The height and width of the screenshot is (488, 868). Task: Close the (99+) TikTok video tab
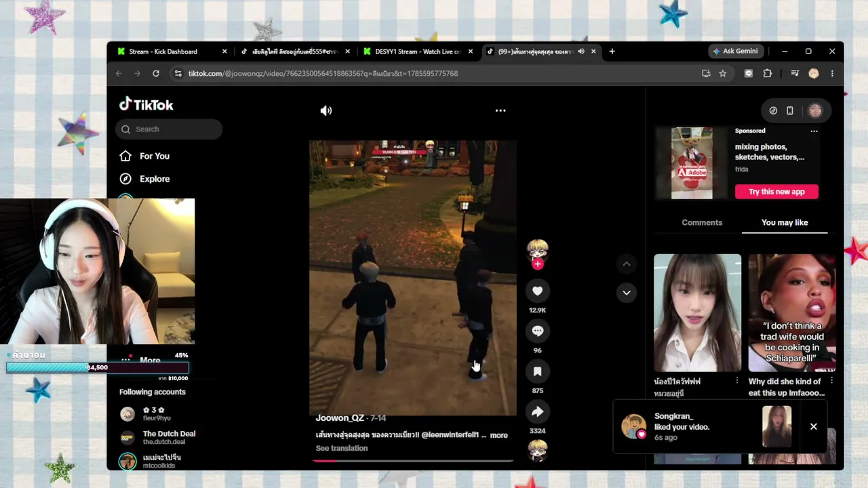click(593, 52)
